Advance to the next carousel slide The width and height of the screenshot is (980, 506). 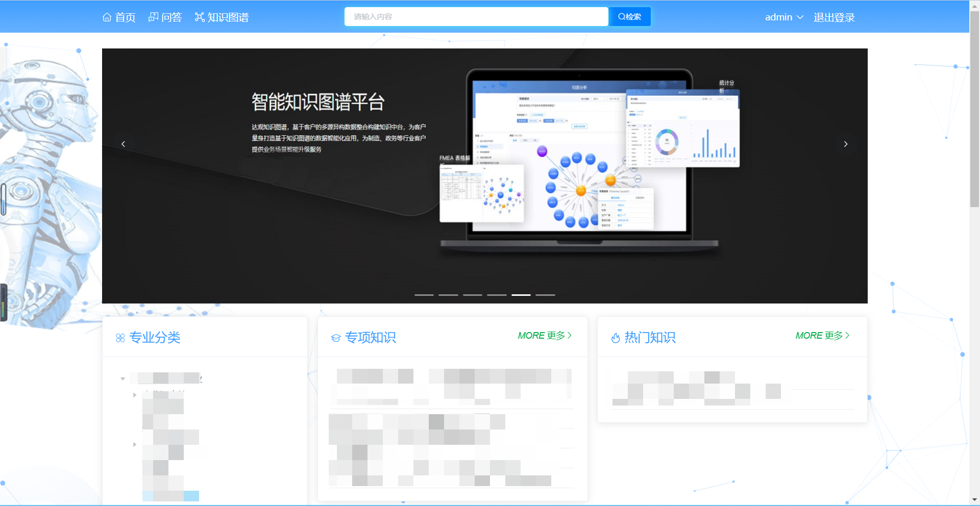tap(846, 144)
